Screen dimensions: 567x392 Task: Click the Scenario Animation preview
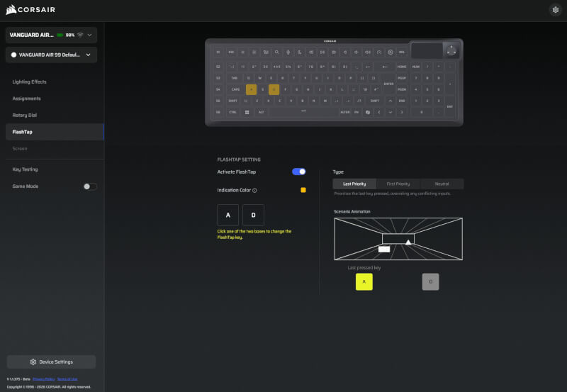pyautogui.click(x=398, y=239)
